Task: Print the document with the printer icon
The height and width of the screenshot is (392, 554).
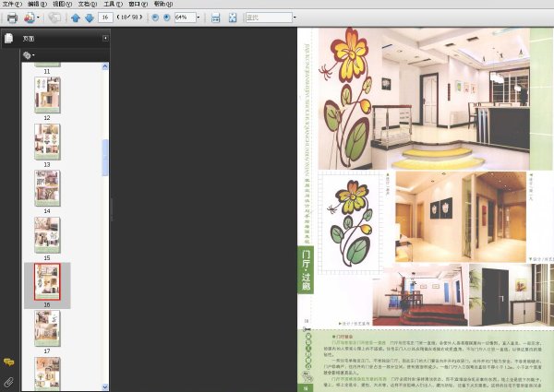Action: click(12, 18)
